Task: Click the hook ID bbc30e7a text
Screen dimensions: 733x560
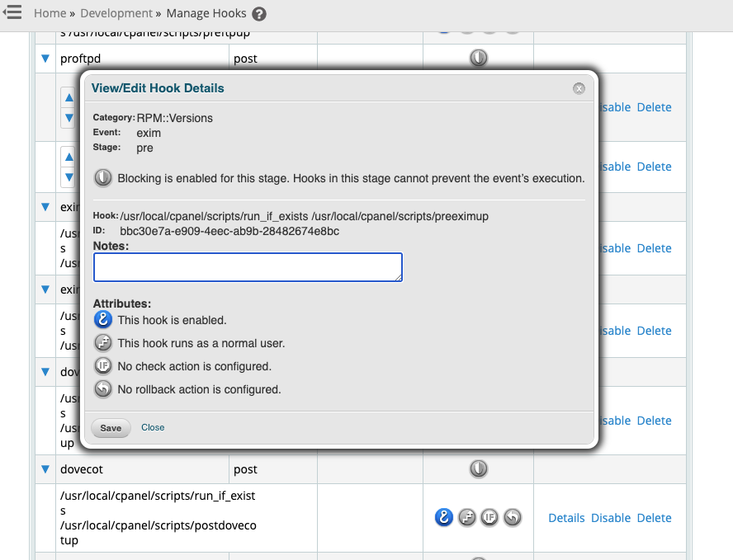Action: click(229, 231)
